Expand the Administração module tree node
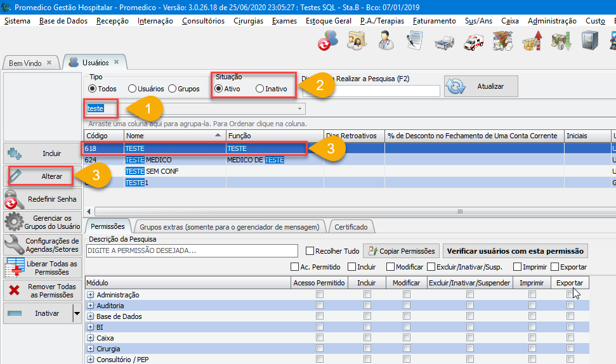 (90, 295)
